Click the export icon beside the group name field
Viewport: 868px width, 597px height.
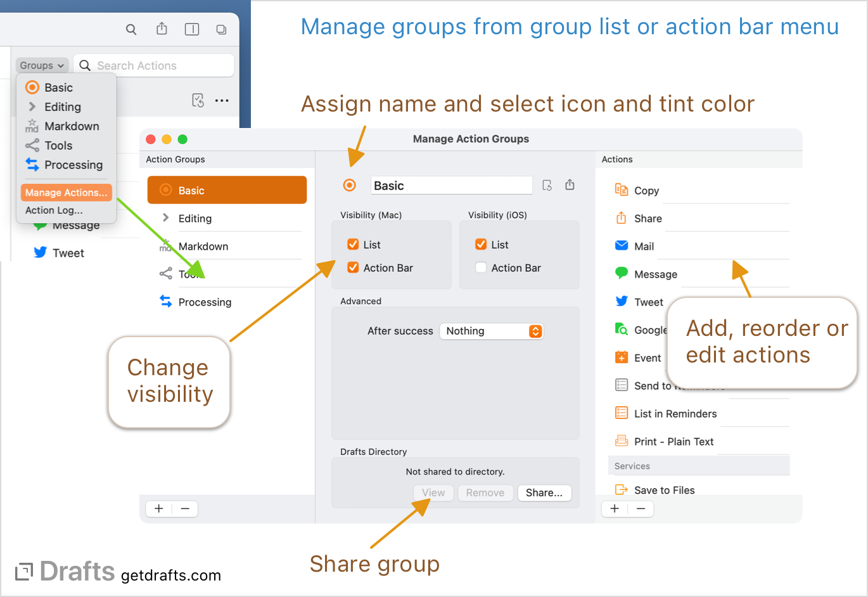tap(570, 184)
